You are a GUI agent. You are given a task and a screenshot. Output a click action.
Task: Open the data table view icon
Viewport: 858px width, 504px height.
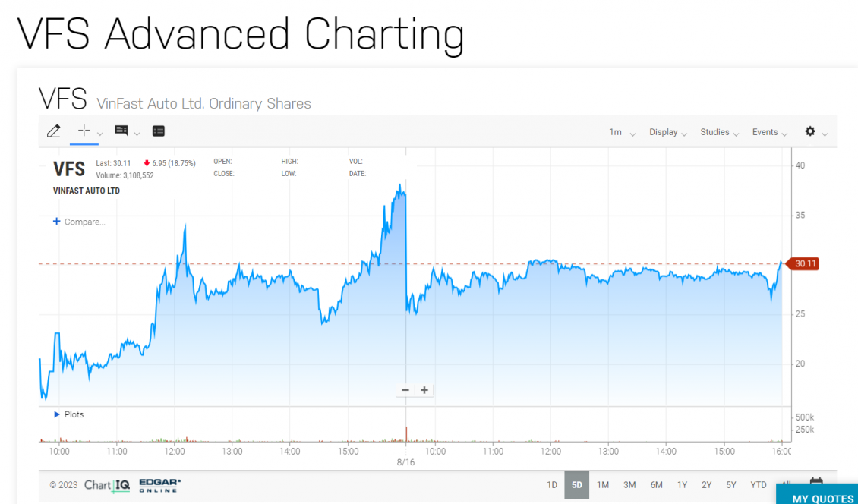(158, 131)
